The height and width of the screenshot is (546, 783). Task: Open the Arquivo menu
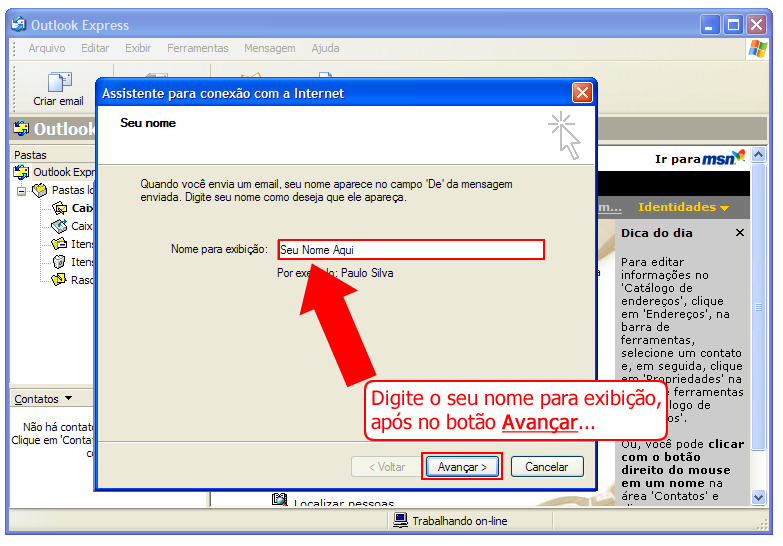tap(47, 48)
